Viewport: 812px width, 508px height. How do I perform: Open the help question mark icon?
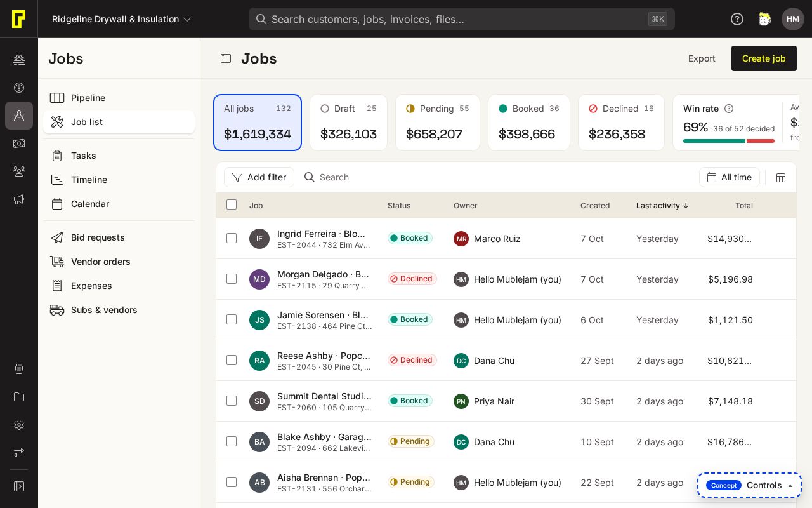coord(737,19)
